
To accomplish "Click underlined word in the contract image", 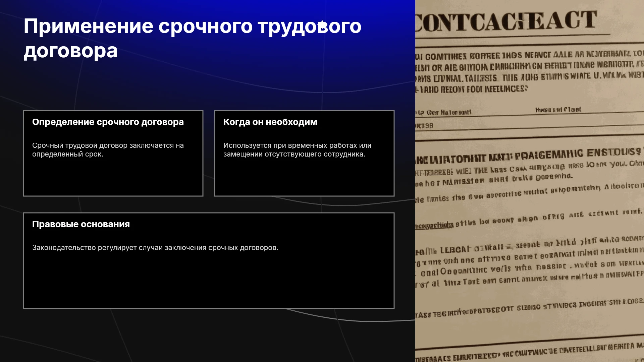I will 434,225.
